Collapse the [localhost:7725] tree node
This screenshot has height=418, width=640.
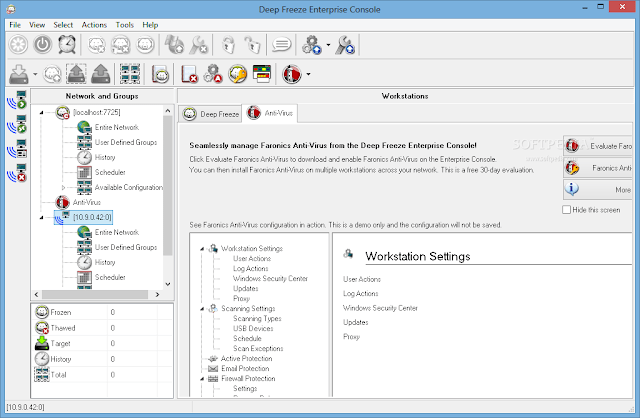click(x=42, y=112)
